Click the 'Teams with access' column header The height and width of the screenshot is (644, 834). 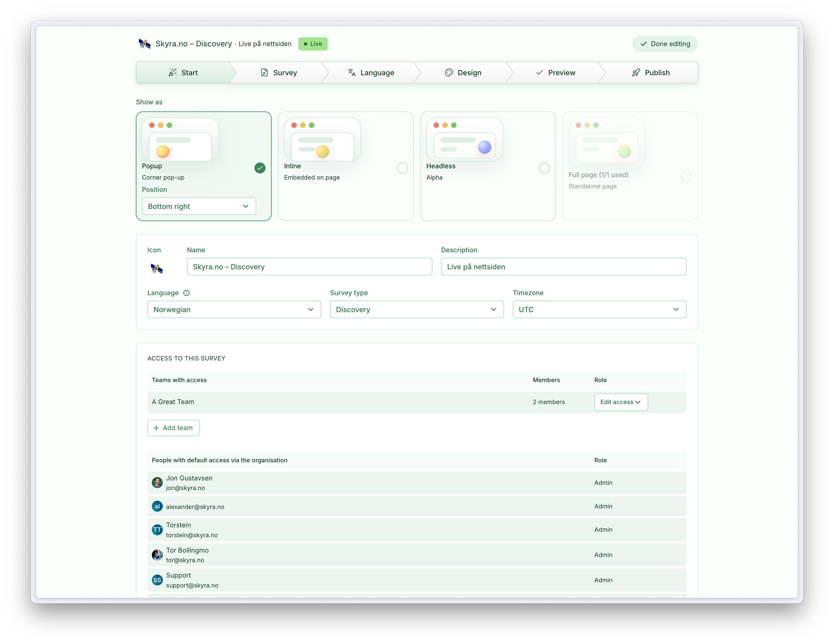point(179,380)
